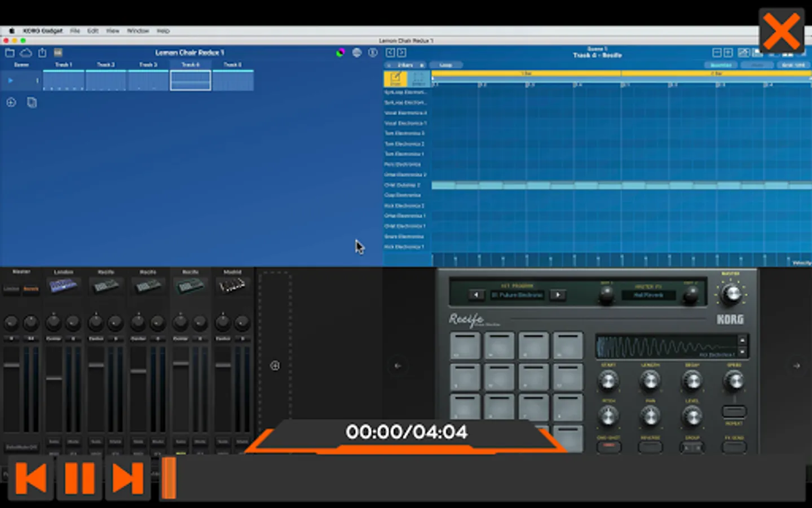Click the London channel volume fader
This screenshot has height=508, width=812.
point(54,378)
